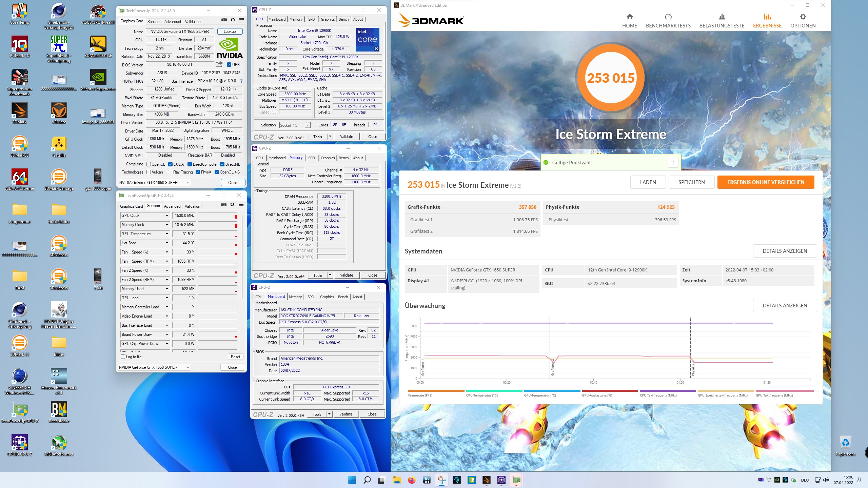Image resolution: width=868 pixels, height=488 pixels.
Task: Open Firefox from taskbar
Action: (412, 480)
